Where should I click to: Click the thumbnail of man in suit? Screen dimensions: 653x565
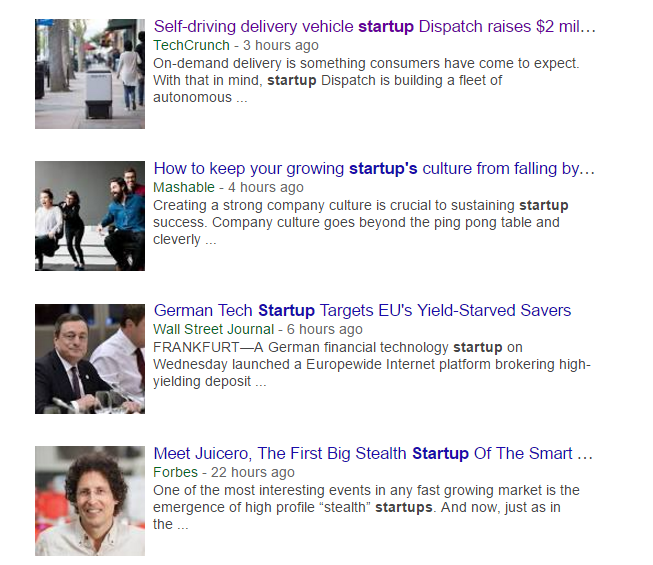point(90,358)
